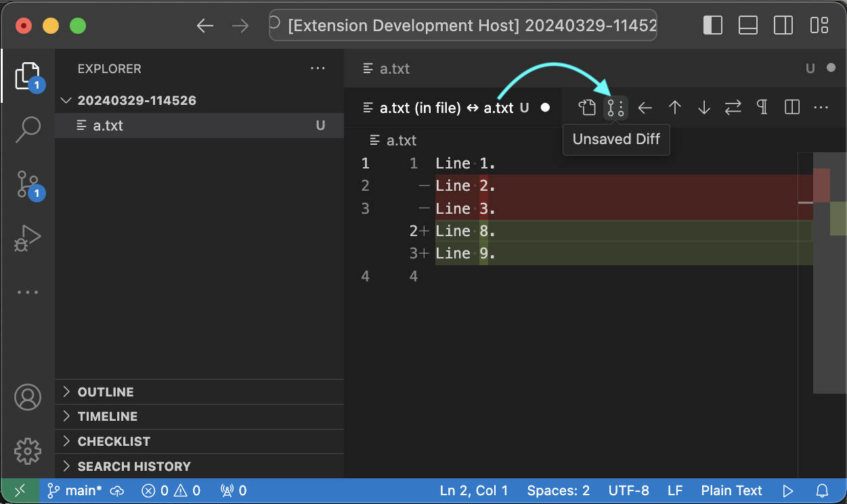
Task: Expand the OUTLINE section
Action: coord(106,392)
